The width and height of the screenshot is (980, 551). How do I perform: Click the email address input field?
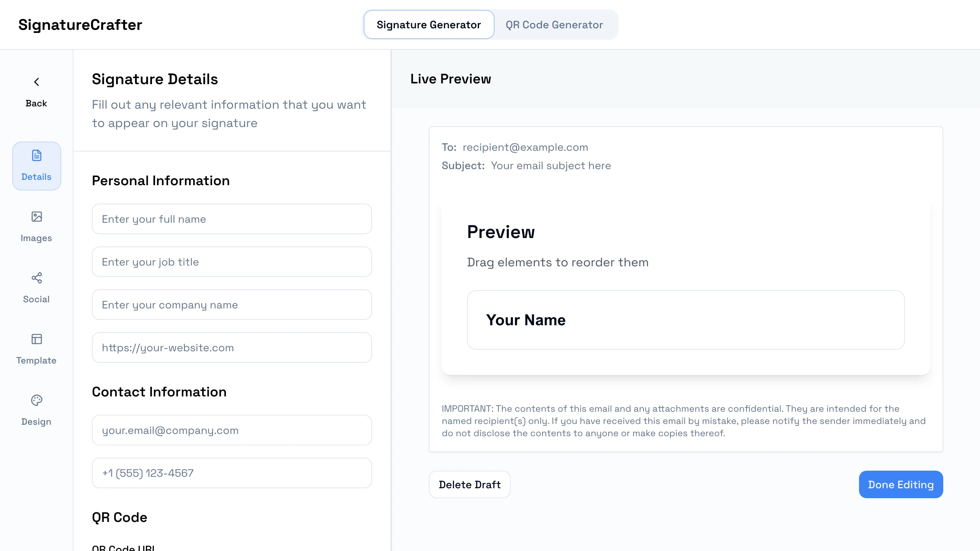(x=232, y=430)
